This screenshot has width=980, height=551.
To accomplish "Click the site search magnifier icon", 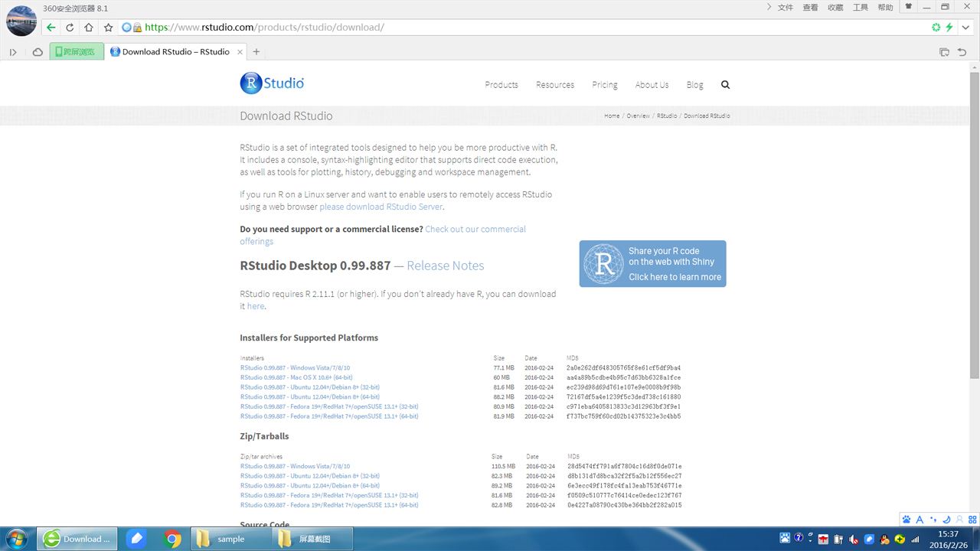I will tap(725, 85).
